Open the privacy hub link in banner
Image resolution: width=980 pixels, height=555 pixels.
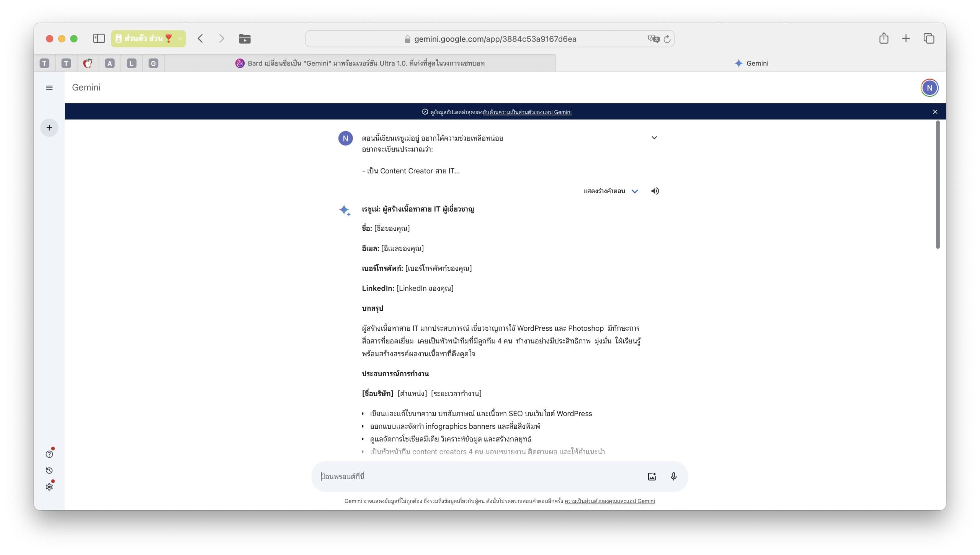pos(527,112)
